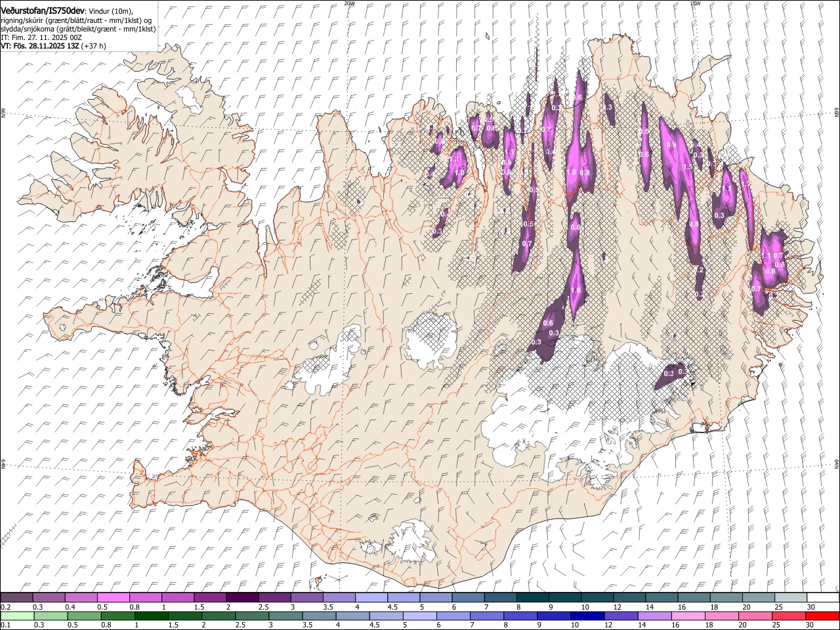This screenshot has width=840, height=630.
Task: Pick upper legend swatch between 0.8 and 1
Action: [145, 598]
